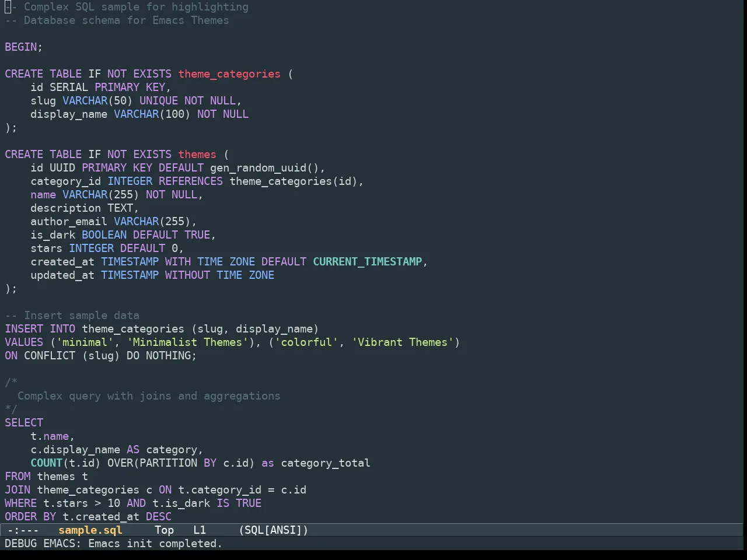The image size is (747, 560).
Task: Click the 'themes' table name in second CREATE TABLE
Action: click(x=197, y=154)
